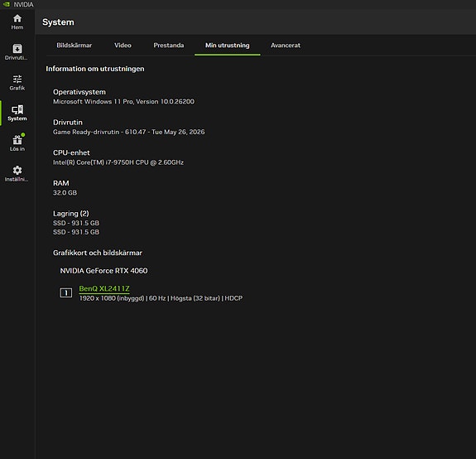Click the display number 1 monitor icon
This screenshot has height=459, width=476.
coord(66,292)
